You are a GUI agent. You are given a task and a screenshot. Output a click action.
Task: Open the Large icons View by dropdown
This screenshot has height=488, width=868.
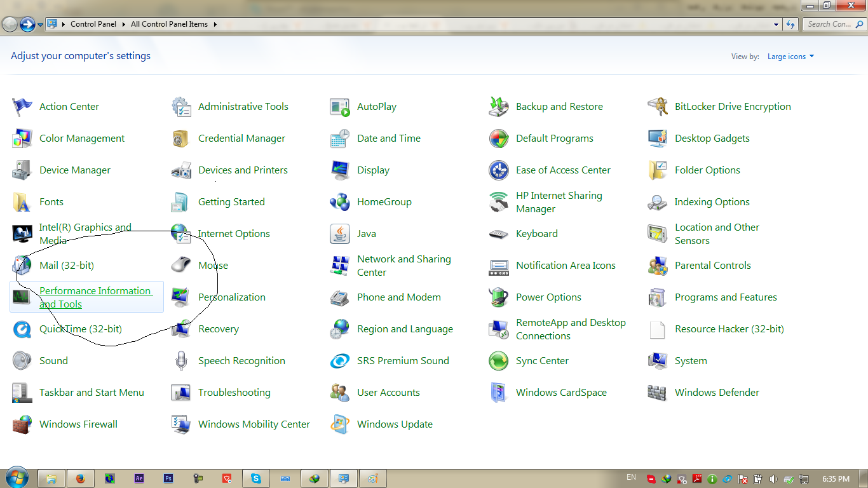pos(790,57)
